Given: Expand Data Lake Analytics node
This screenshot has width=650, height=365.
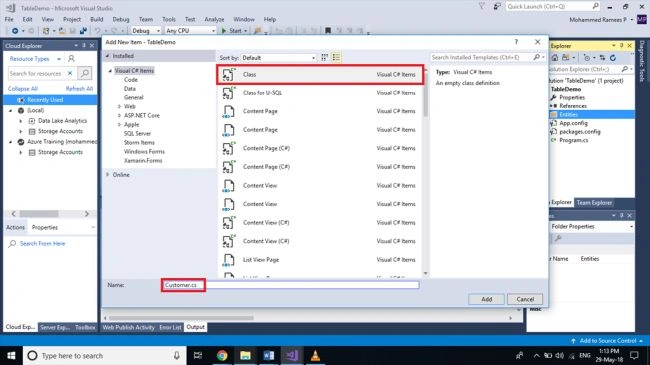Looking at the screenshot, I should coord(21,121).
